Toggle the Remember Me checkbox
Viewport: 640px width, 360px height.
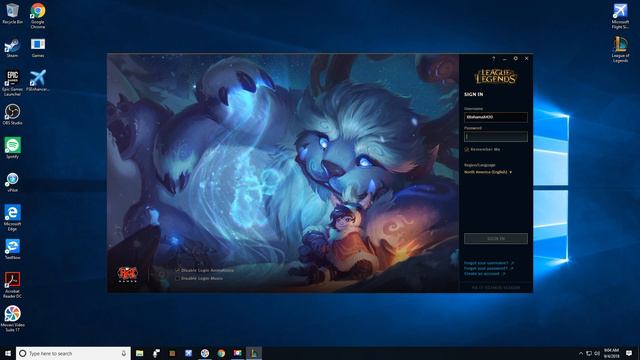pyautogui.click(x=467, y=150)
